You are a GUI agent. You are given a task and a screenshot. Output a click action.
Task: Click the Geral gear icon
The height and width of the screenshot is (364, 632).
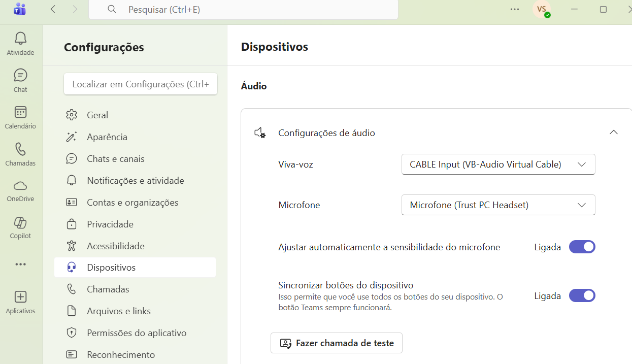pyautogui.click(x=72, y=115)
